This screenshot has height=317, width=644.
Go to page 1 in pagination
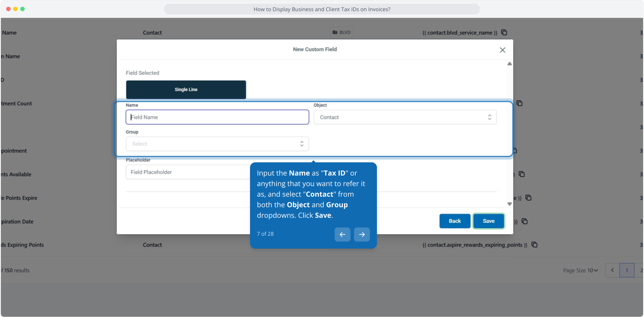click(x=626, y=270)
